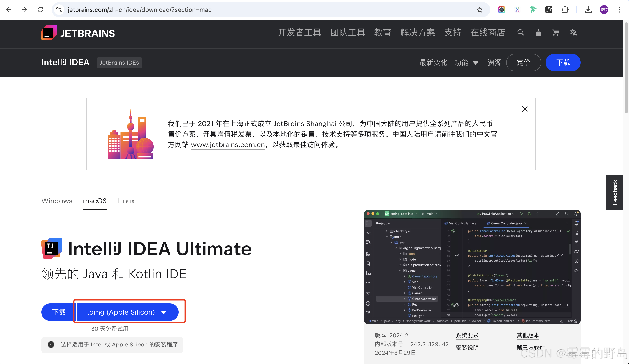The width and height of the screenshot is (629, 364).
Task: Switch to the Windows tab
Action: [x=57, y=201]
